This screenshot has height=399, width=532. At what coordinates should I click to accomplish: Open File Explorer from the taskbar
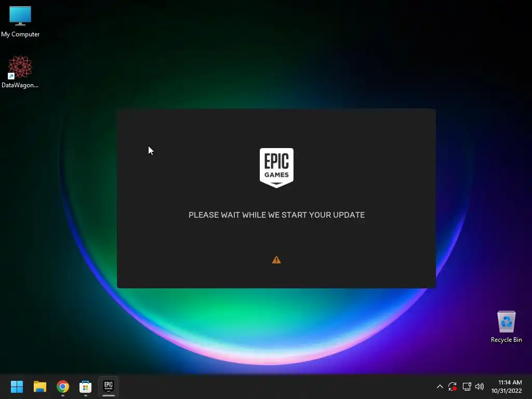coord(40,387)
